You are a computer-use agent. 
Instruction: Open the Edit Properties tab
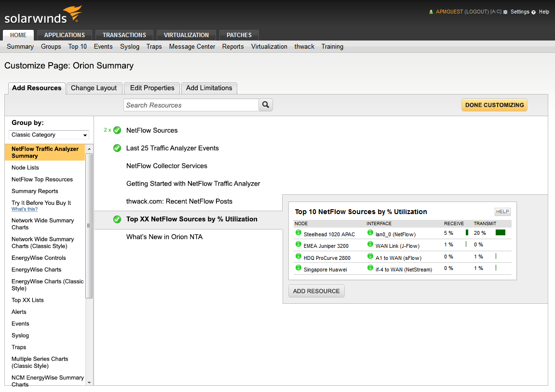(x=152, y=88)
